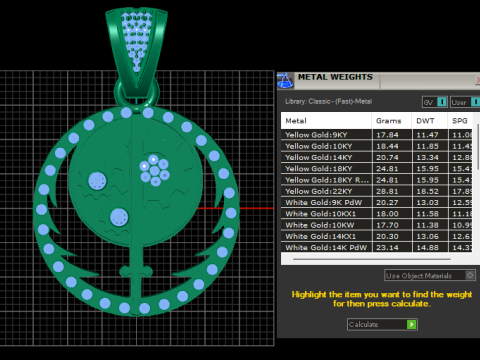480x360 pixels.
Task: Click the Use Object Materials button
Action: coord(430,276)
